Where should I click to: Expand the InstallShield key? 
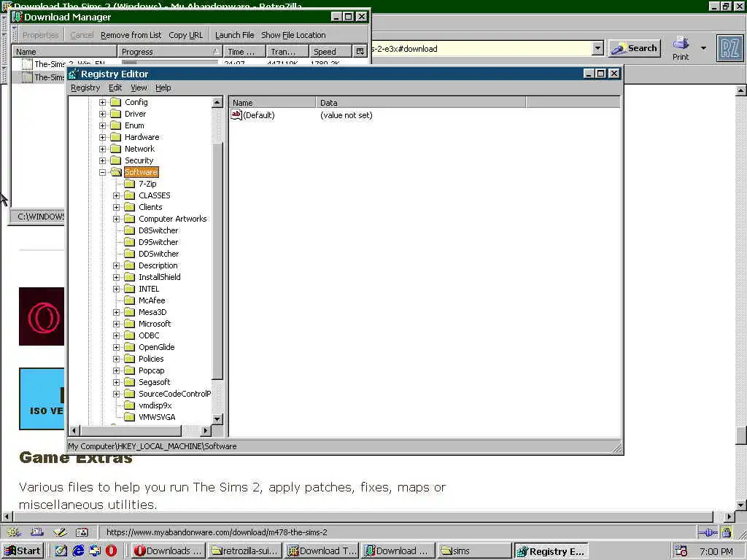pos(116,277)
